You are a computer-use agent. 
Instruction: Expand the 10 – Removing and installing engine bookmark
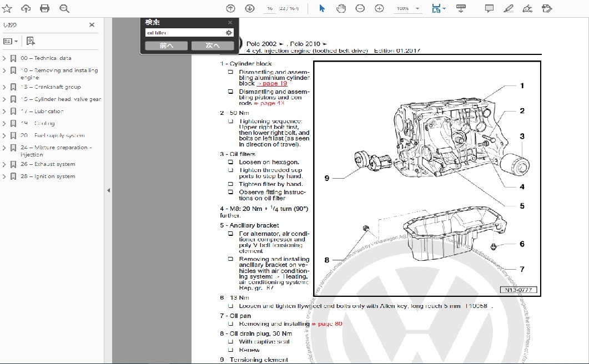click(4, 70)
